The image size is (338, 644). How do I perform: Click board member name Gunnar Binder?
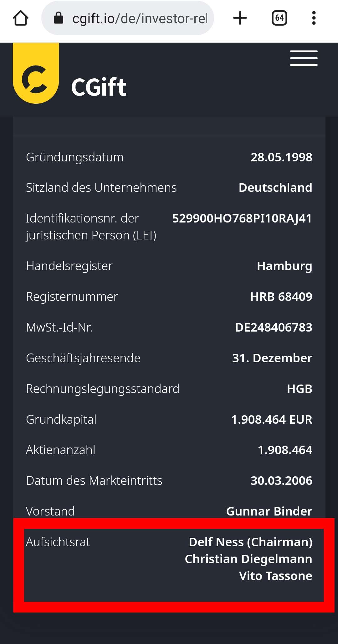(x=269, y=511)
